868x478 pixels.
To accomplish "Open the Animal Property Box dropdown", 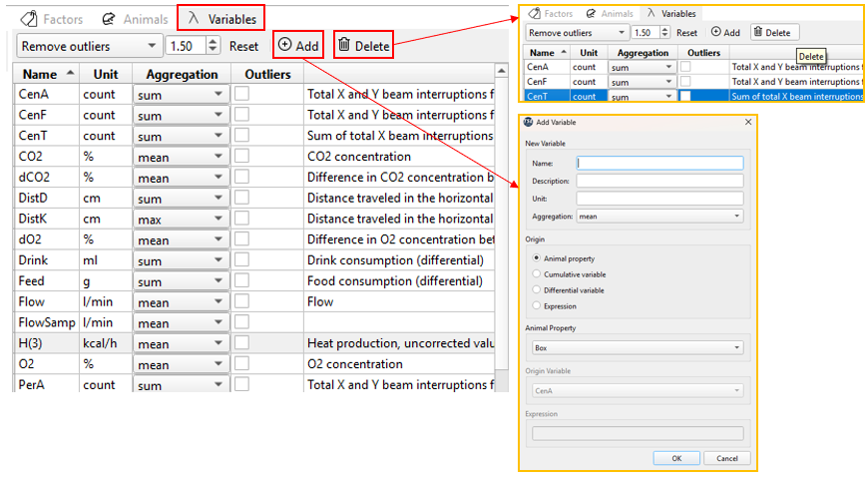I will coord(638,348).
